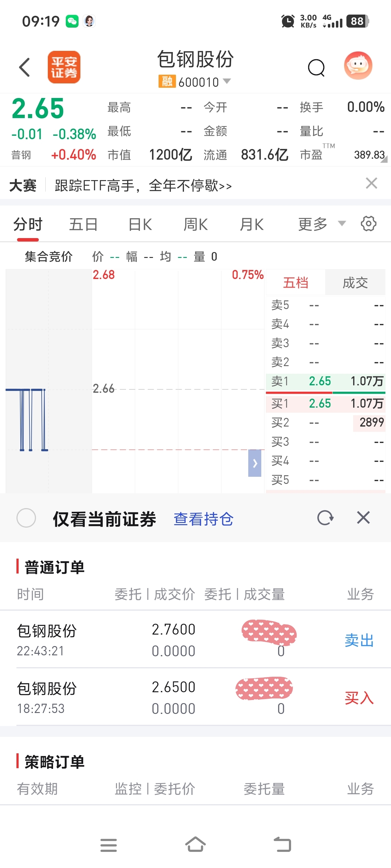Expand chart with the blue chevron handle
The image size is (391, 868).
pyautogui.click(x=255, y=463)
